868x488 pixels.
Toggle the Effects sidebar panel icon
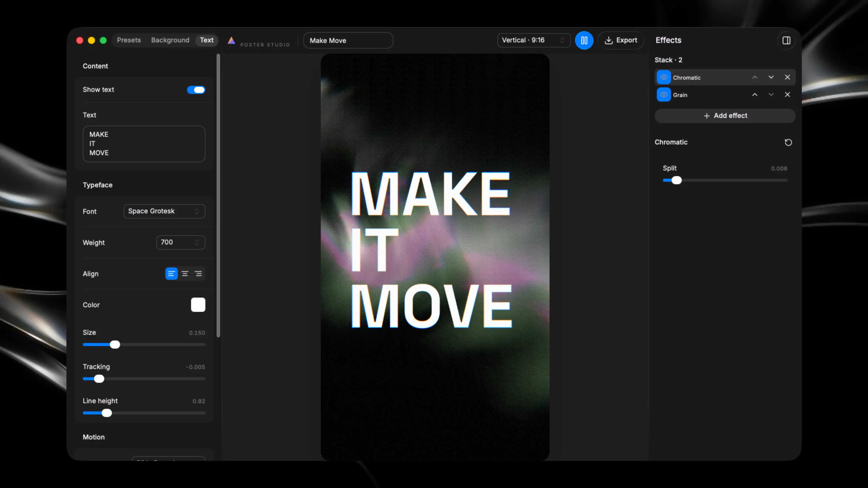786,40
